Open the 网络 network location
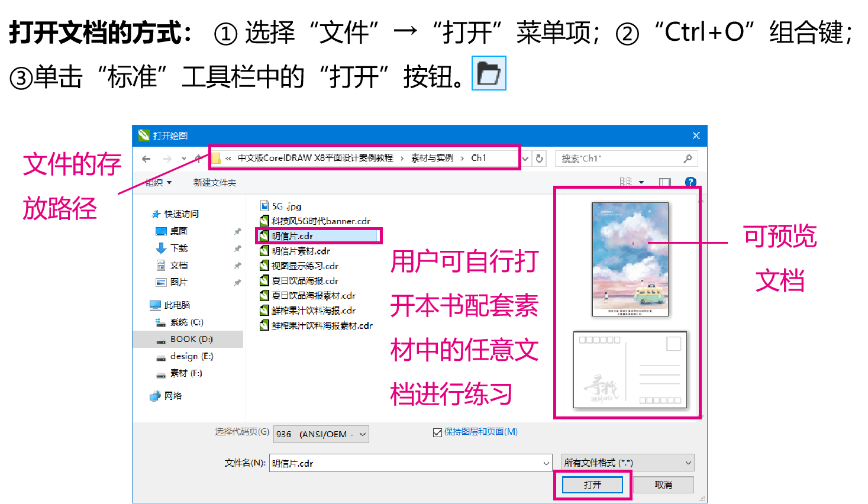The image size is (868, 504). click(173, 396)
